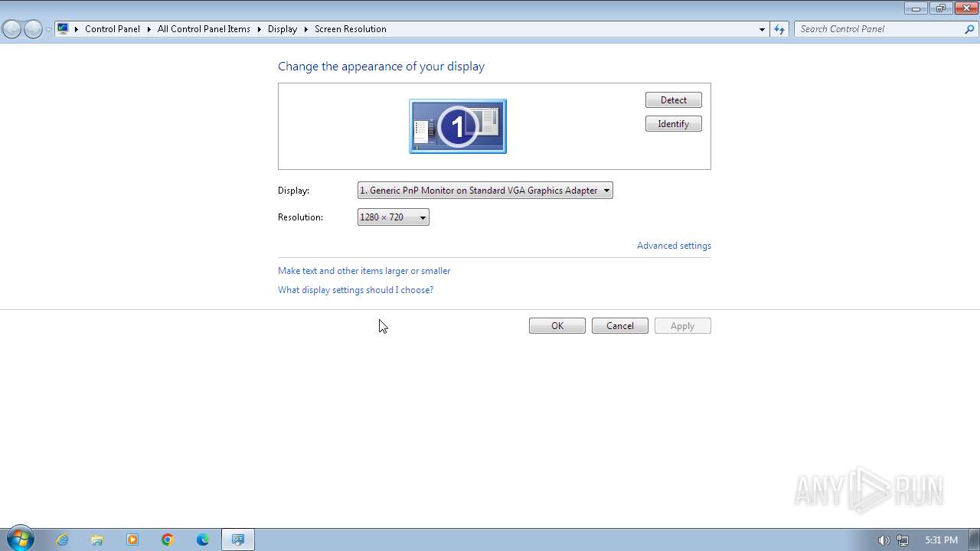Launch Google Chrome from taskbar
Viewport: 980px width, 551px height.
click(x=168, y=540)
